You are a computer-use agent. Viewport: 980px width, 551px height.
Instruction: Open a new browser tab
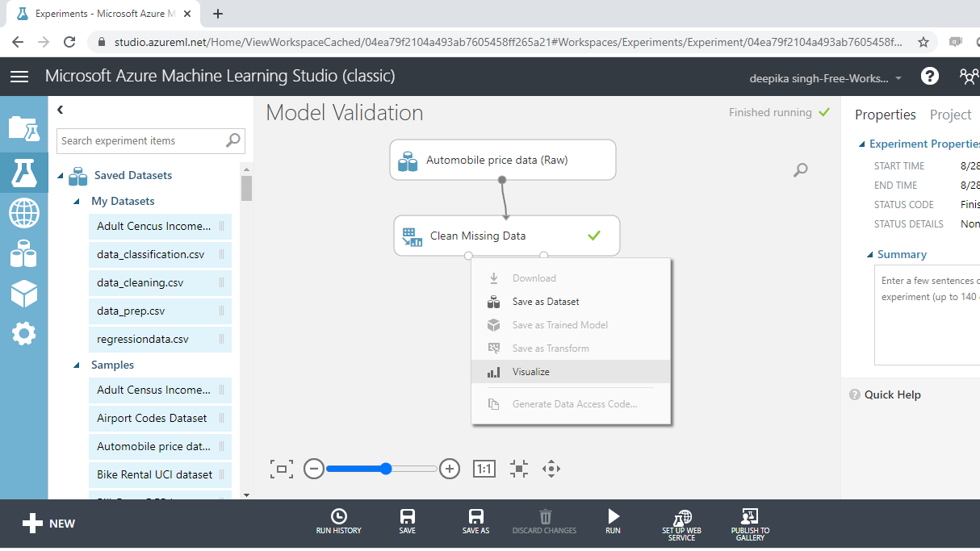tap(218, 14)
